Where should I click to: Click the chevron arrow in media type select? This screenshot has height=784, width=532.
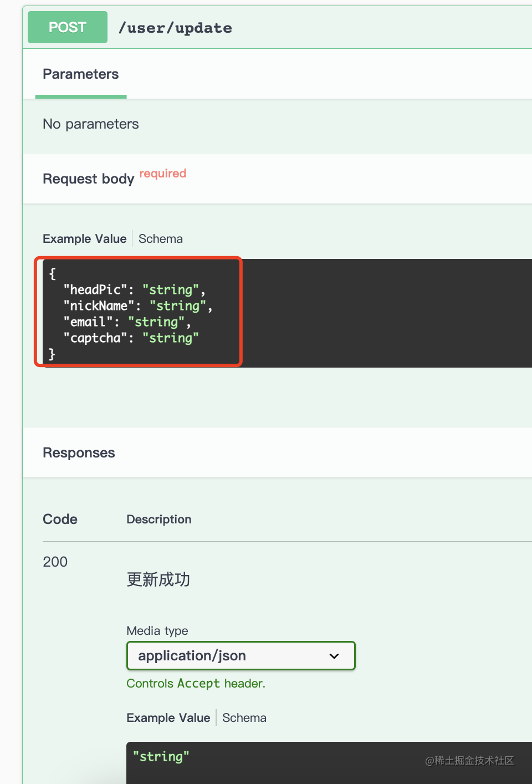pyautogui.click(x=334, y=656)
